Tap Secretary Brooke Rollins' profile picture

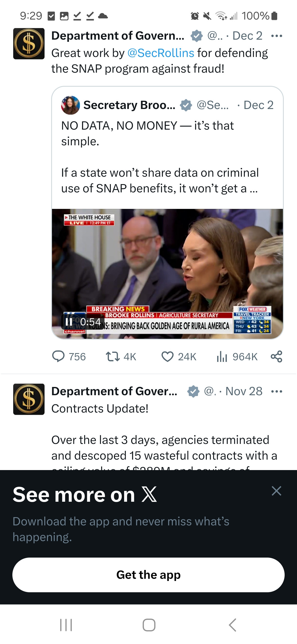[70, 105]
